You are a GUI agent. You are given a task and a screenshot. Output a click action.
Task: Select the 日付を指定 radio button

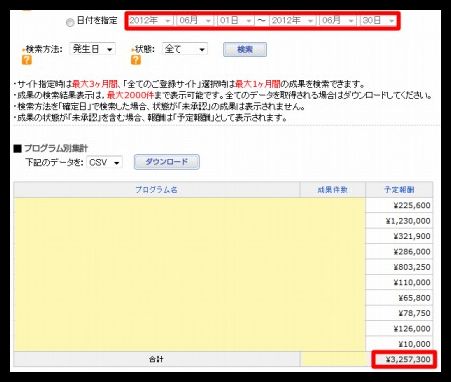coord(70,23)
